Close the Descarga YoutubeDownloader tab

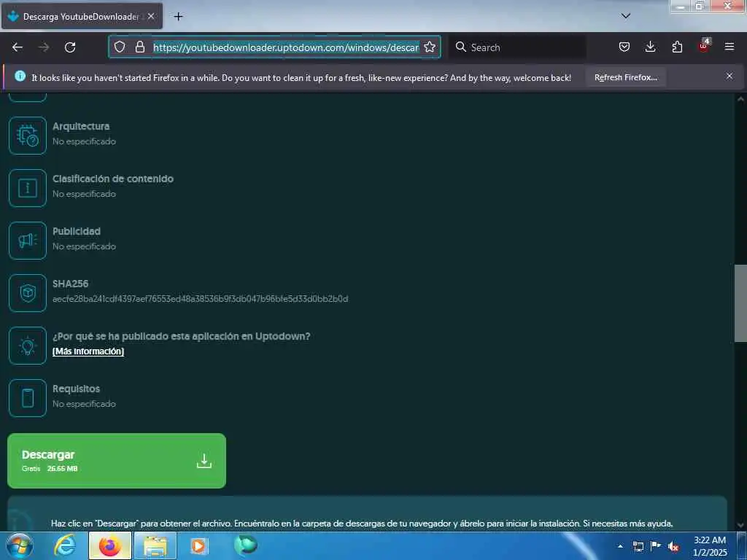pos(150,16)
